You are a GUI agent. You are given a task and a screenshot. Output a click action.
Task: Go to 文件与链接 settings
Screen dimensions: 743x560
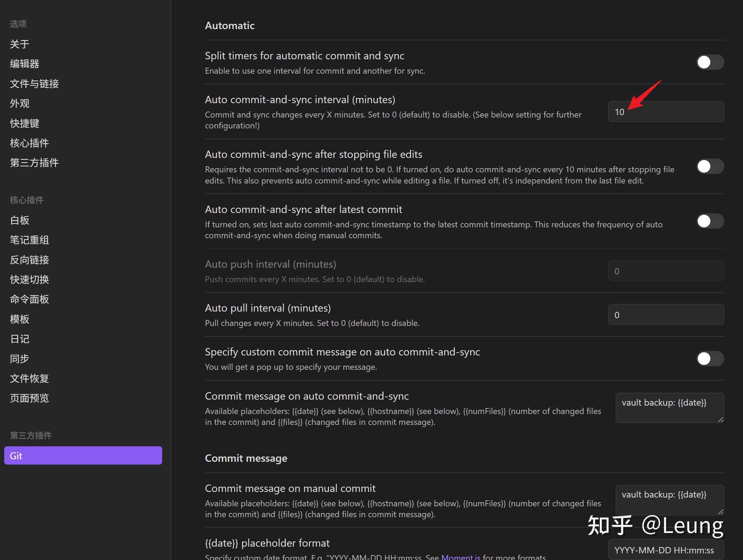(x=34, y=84)
